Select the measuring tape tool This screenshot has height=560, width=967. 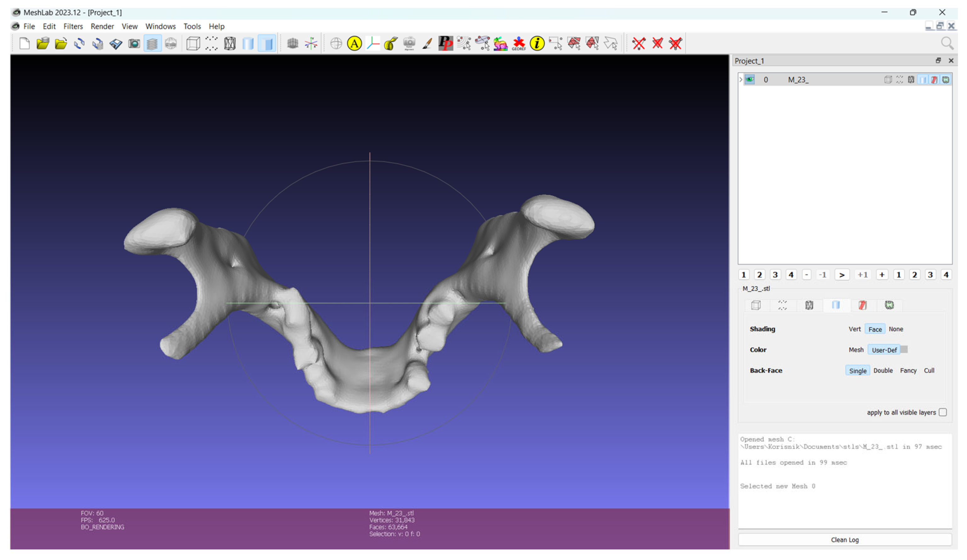[x=390, y=43]
